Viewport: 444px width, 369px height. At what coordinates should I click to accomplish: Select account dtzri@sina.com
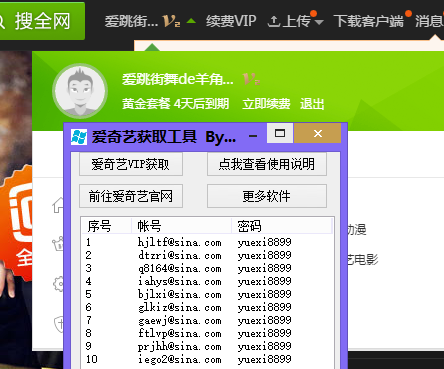tap(180, 255)
